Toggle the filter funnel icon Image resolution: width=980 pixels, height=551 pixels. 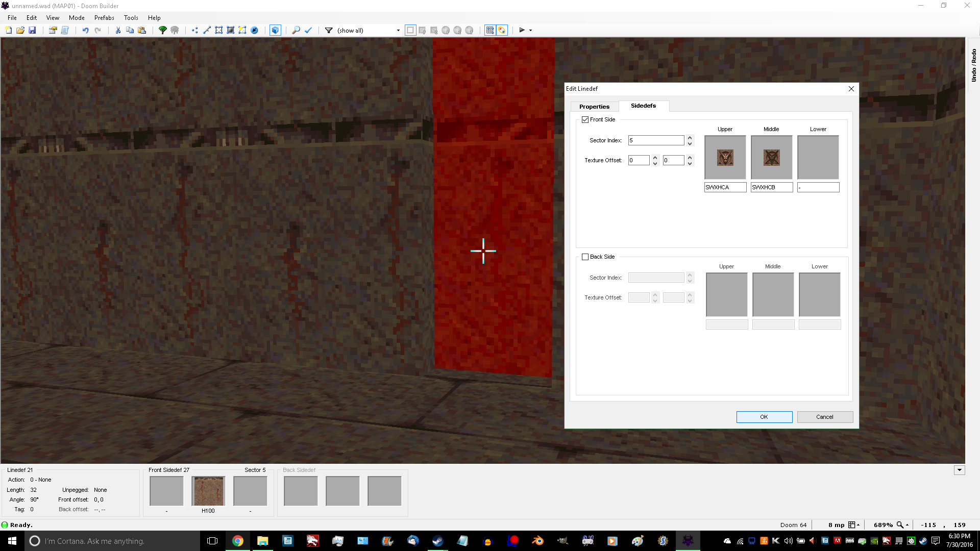[x=328, y=30]
